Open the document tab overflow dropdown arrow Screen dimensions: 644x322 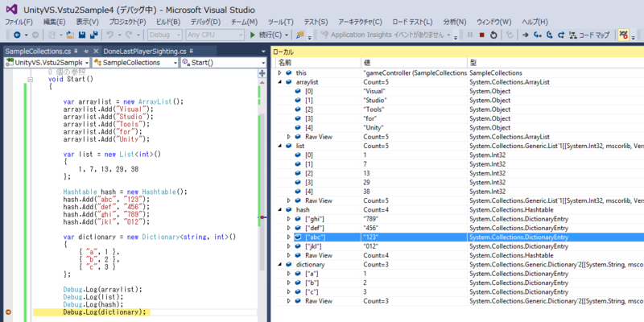pyautogui.click(x=263, y=52)
